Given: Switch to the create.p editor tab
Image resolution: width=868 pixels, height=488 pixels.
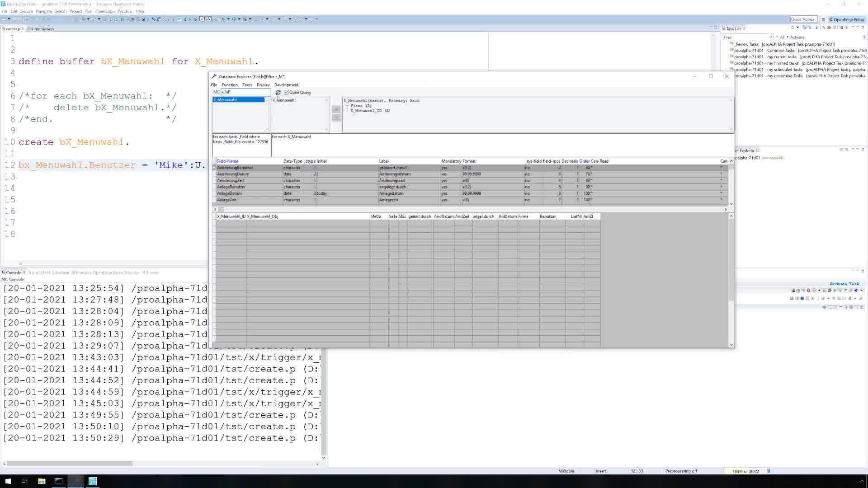Looking at the screenshot, I should click(13, 29).
